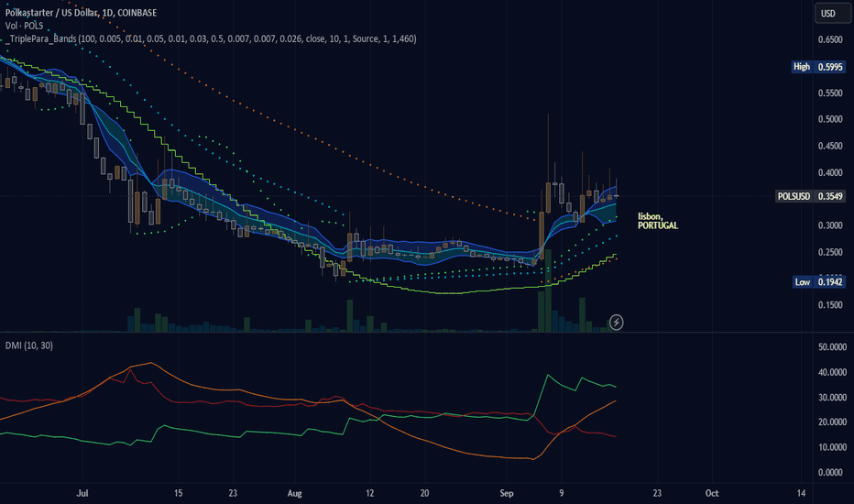This screenshot has width=854, height=504.
Task: Click the Sep date on the time axis
Action: [507, 493]
